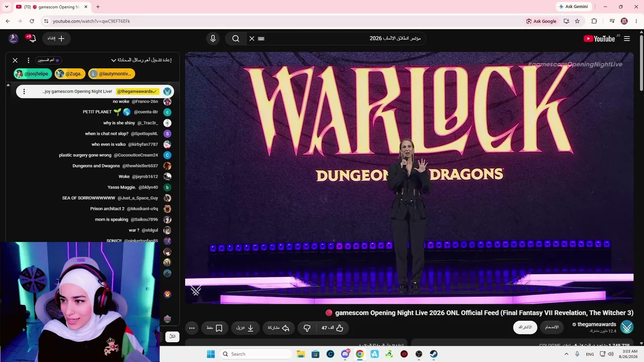Click the thegameawards channel logo

click(x=627, y=327)
